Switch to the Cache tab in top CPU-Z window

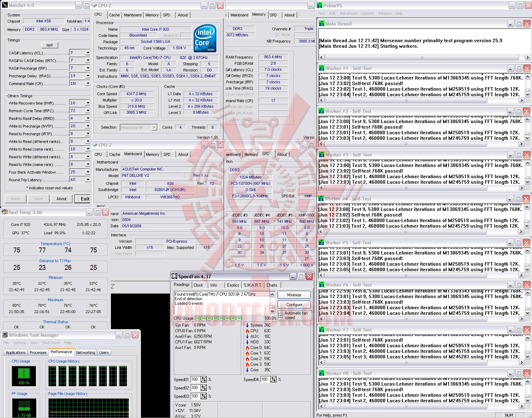tap(114, 15)
